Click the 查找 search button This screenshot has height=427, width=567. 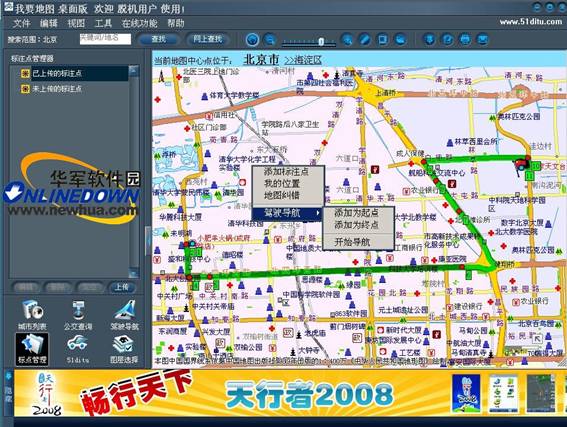tap(158, 39)
